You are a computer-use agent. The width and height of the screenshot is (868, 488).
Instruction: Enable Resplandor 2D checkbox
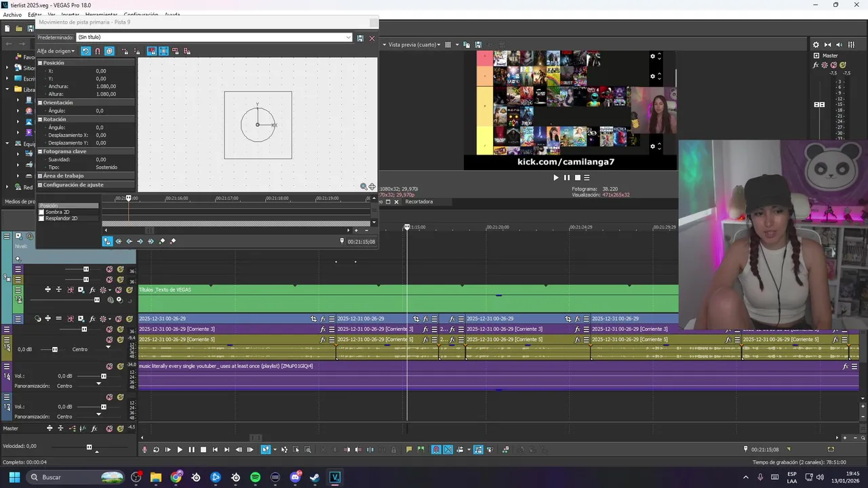41,218
